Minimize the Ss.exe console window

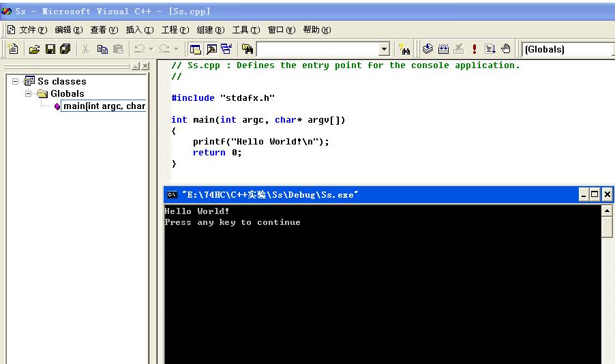pos(584,194)
